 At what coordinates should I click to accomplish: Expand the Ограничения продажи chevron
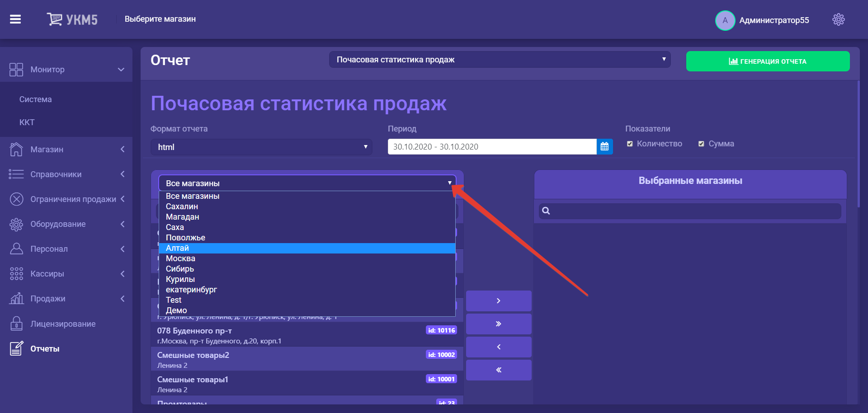coord(122,199)
